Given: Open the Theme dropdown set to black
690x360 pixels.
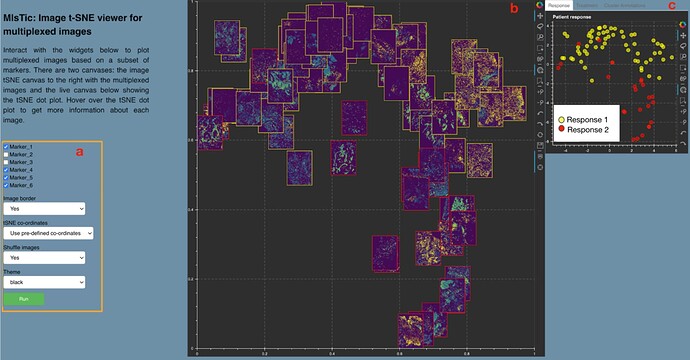Looking at the screenshot, I should tap(44, 282).
